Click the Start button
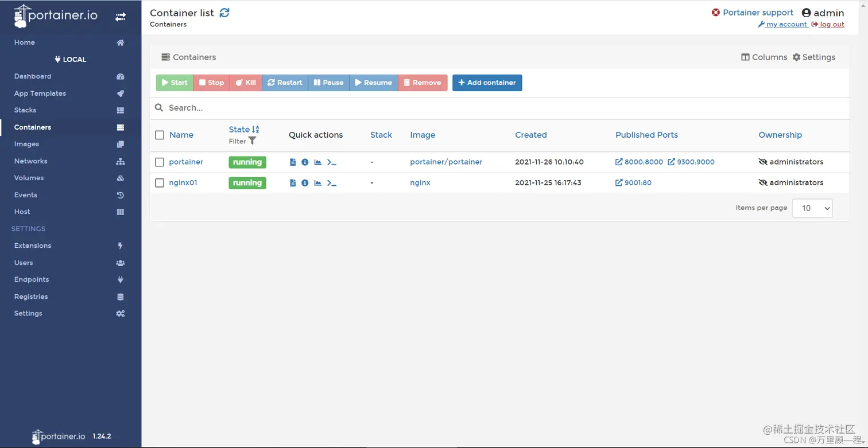 pos(175,83)
